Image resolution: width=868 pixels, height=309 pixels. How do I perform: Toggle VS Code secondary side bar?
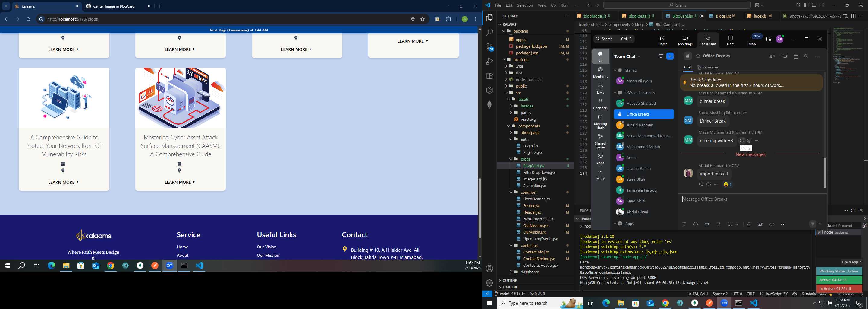pos(822,5)
